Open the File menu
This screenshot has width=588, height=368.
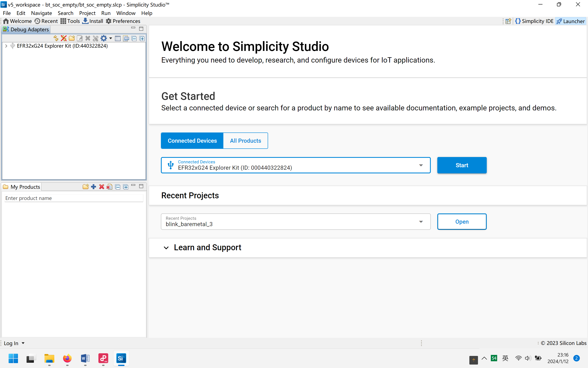coord(7,13)
